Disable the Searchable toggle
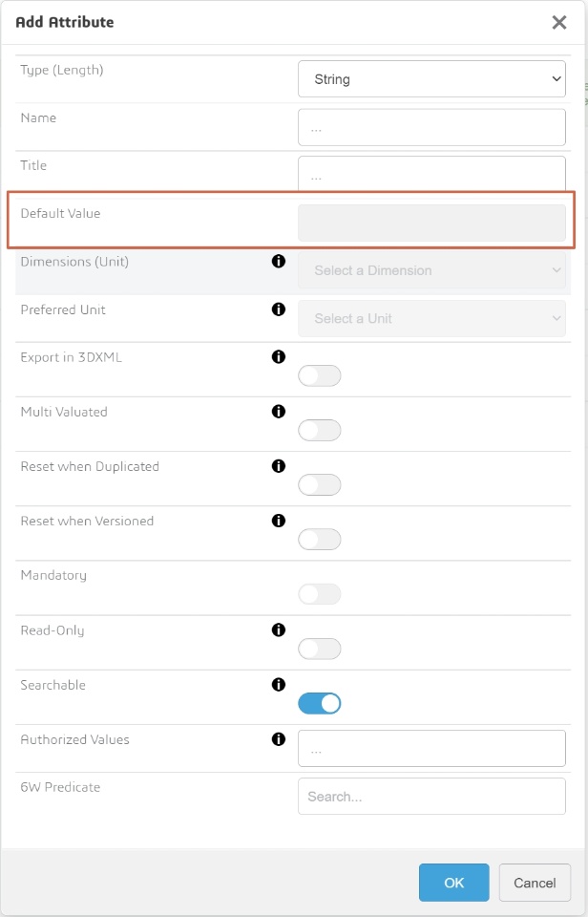This screenshot has height=917, width=588. click(320, 704)
